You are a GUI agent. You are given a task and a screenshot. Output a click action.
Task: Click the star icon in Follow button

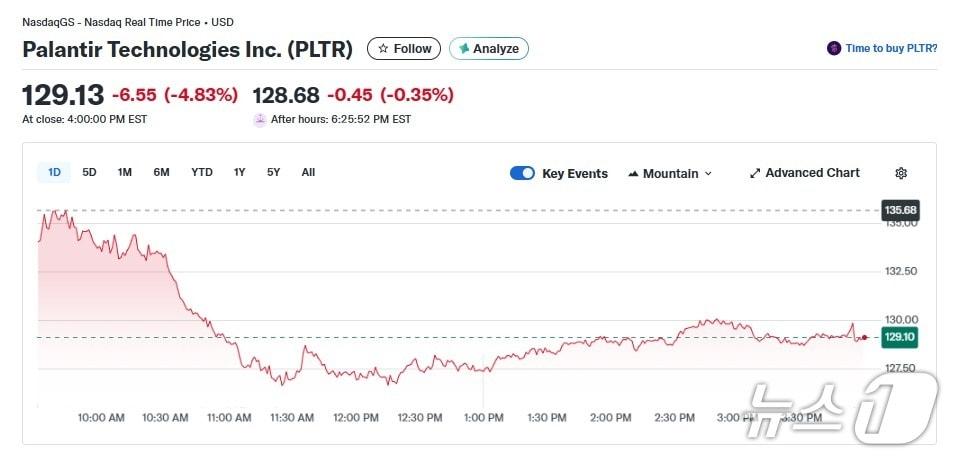coord(382,48)
